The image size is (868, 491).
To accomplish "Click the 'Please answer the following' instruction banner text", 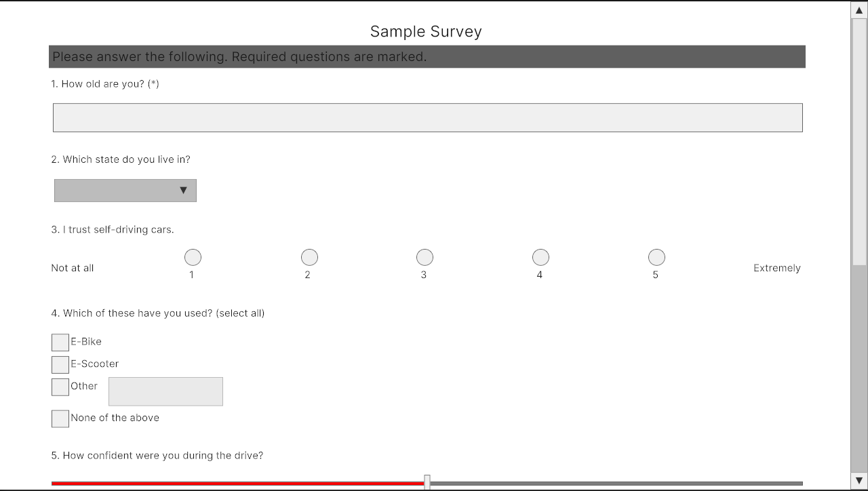I will tap(239, 57).
